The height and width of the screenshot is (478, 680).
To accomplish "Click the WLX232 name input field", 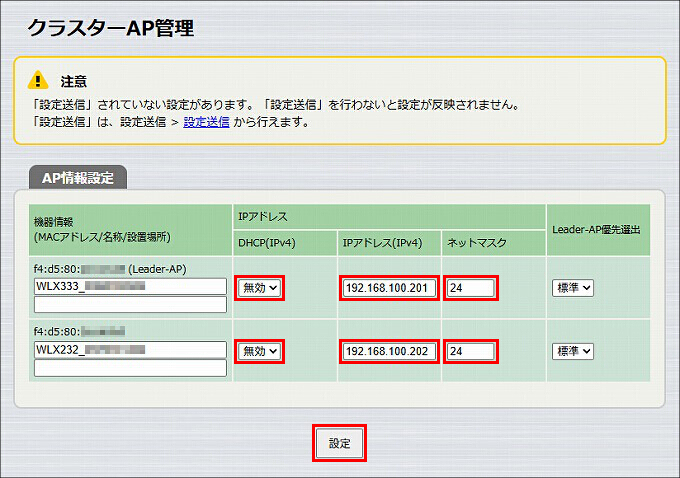I will tap(130, 350).
